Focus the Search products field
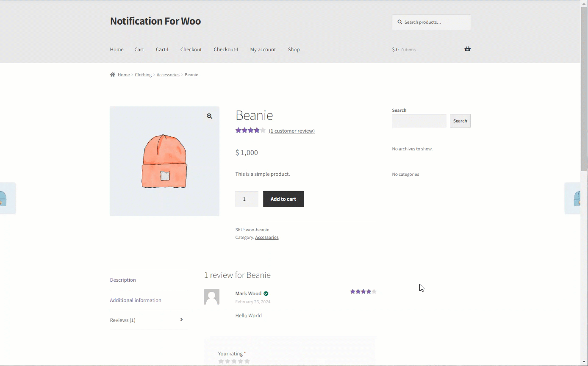 tap(431, 22)
